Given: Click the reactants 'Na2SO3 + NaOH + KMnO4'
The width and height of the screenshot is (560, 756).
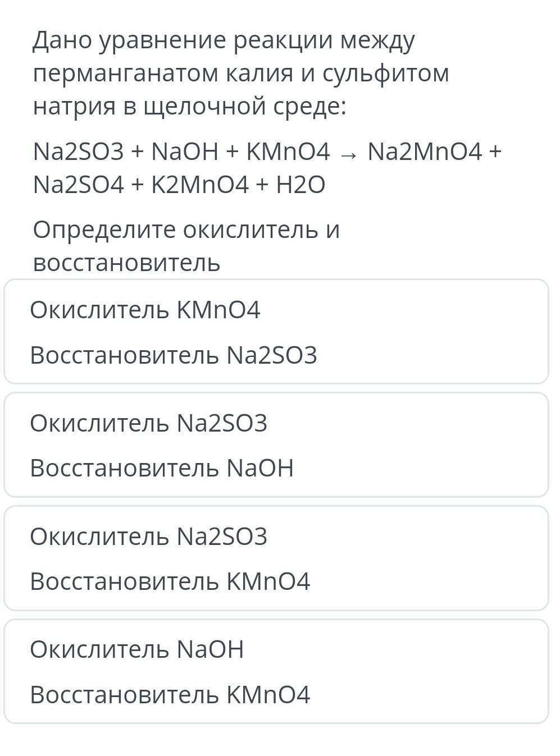Looking at the screenshot, I should pos(181,152).
